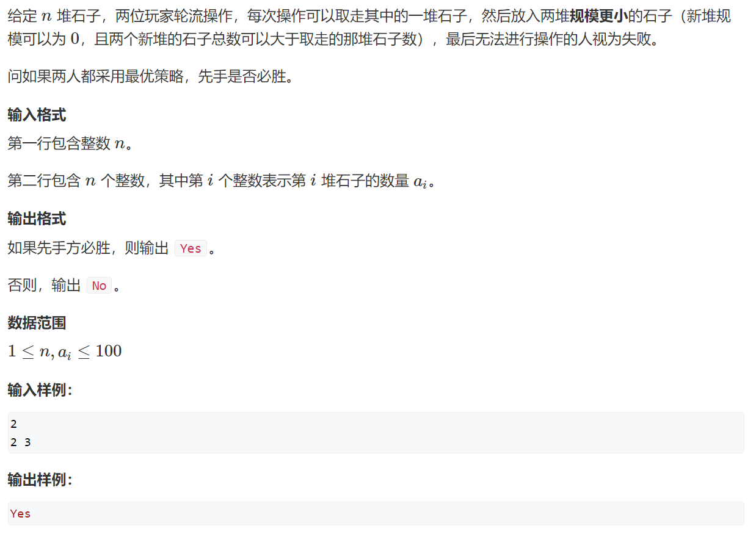This screenshot has height=534, width=756.
Task: Click inside the output sample code block
Action: coord(376,513)
